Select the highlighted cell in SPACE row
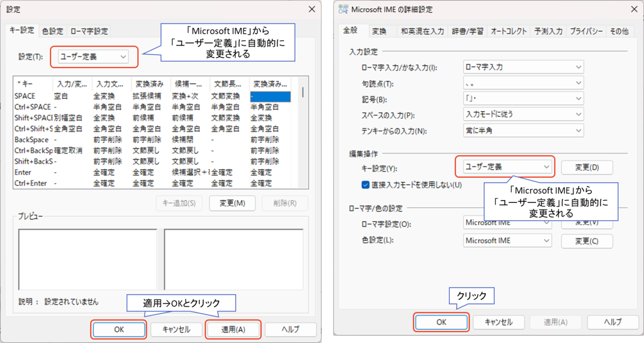The width and height of the screenshot is (644, 343). 270,96
